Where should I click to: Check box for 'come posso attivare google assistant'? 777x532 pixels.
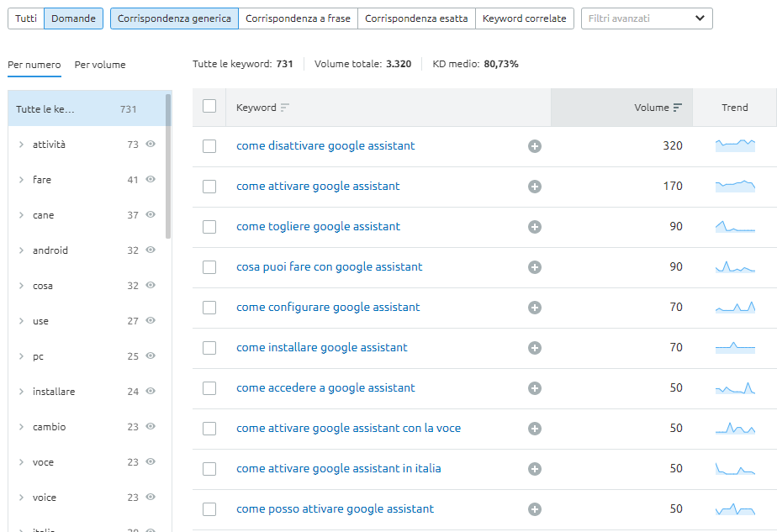tap(209, 509)
